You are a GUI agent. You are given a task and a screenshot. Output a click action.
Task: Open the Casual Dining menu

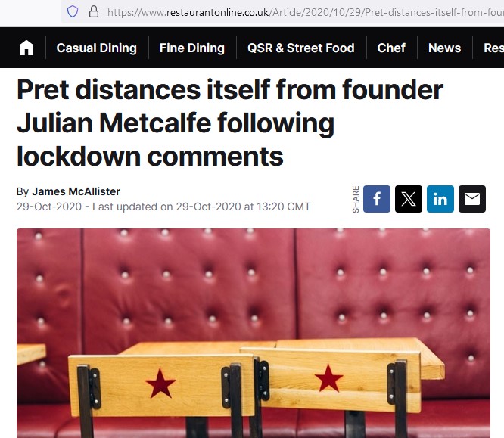click(x=96, y=48)
